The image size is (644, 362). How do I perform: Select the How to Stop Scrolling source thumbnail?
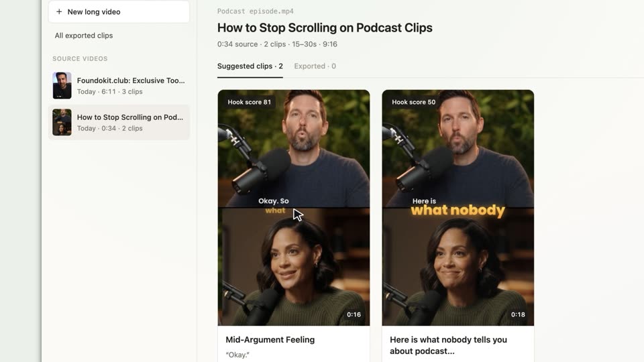(x=62, y=122)
